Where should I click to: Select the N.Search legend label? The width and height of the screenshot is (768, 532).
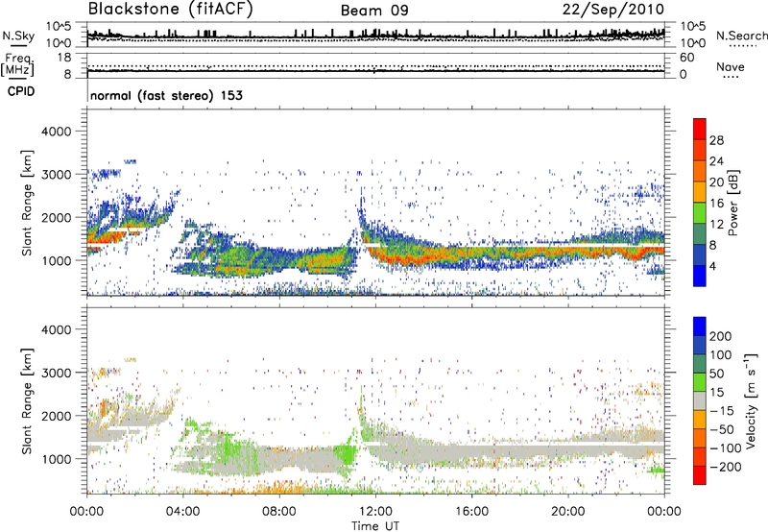tap(741, 36)
